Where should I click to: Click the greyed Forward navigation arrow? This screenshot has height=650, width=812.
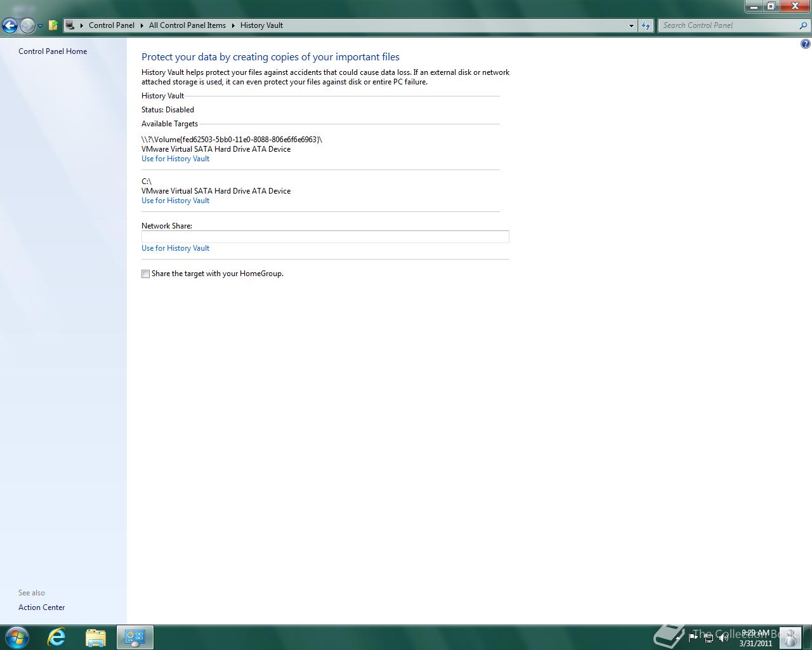click(x=27, y=25)
